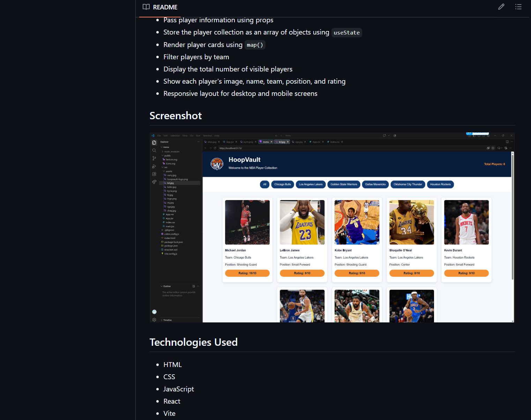531x420 pixels.
Task: Click Run and Debug icon in VS Code screenshot
Action: click(x=154, y=166)
